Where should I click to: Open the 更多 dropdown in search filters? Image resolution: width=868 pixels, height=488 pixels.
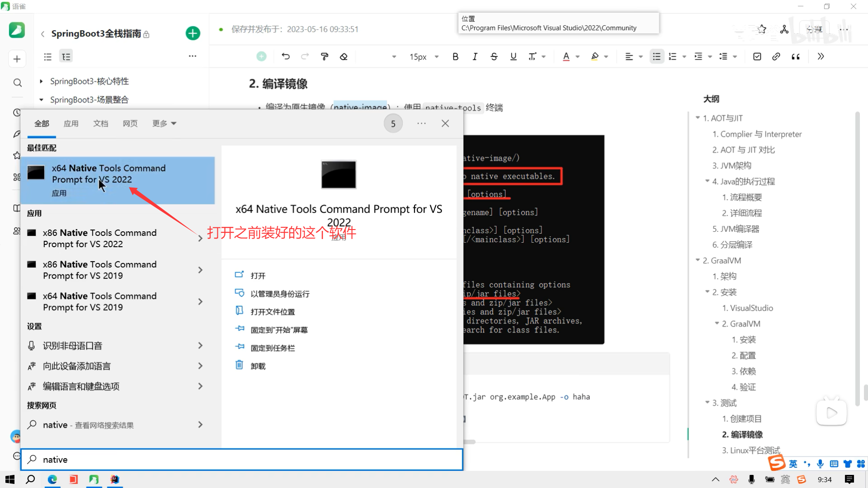point(164,123)
